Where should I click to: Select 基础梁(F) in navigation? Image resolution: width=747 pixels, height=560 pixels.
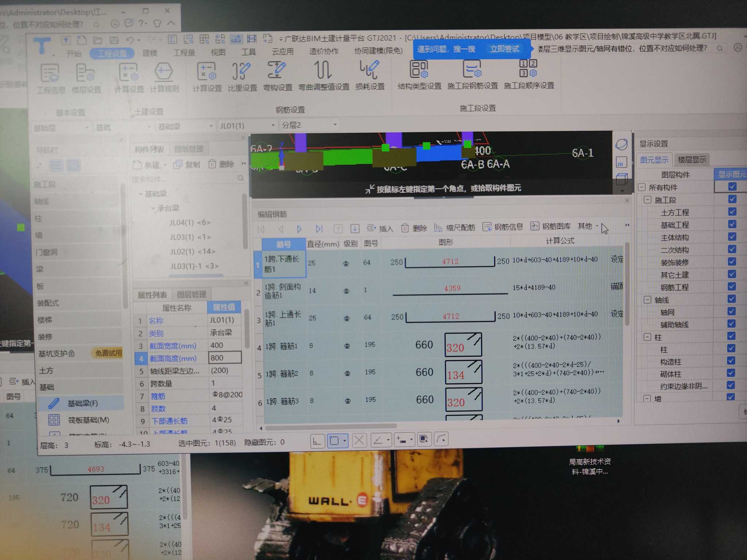(x=81, y=403)
